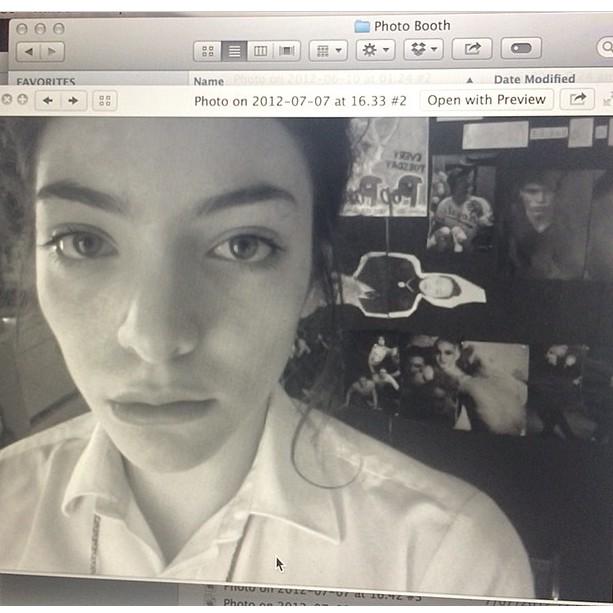Show next item in Quick Look

pyautogui.click(x=73, y=101)
